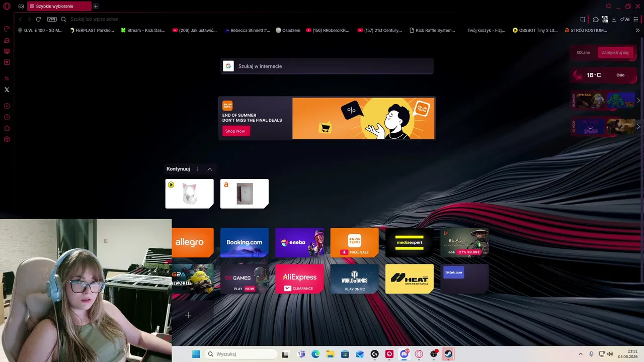
Task: Open Microsoft Teams from taskbar
Action: [x=301, y=354]
